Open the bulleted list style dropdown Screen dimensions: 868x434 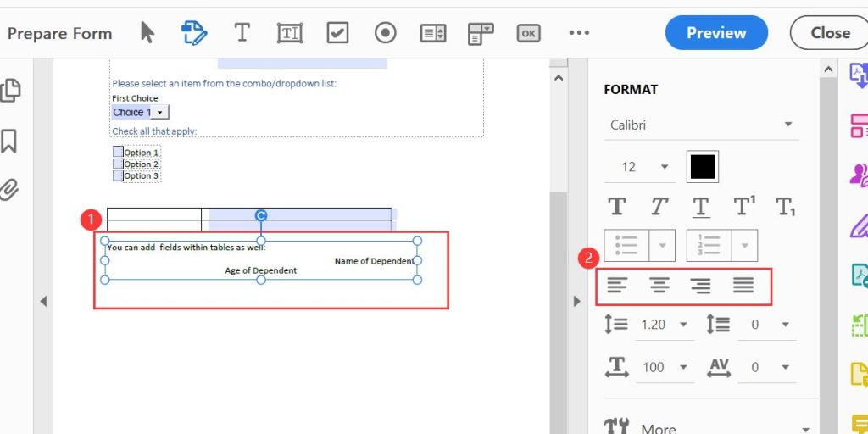[x=662, y=245]
